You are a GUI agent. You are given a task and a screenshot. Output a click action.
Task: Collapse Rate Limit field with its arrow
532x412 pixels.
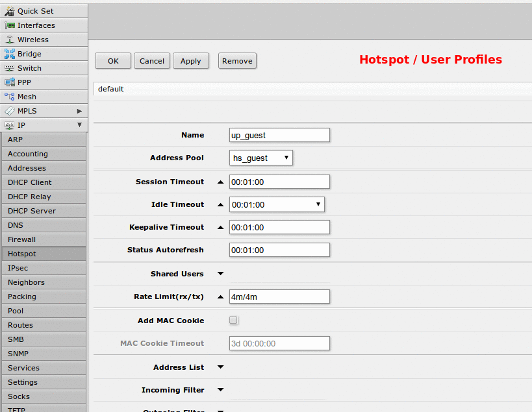pyautogui.click(x=221, y=297)
